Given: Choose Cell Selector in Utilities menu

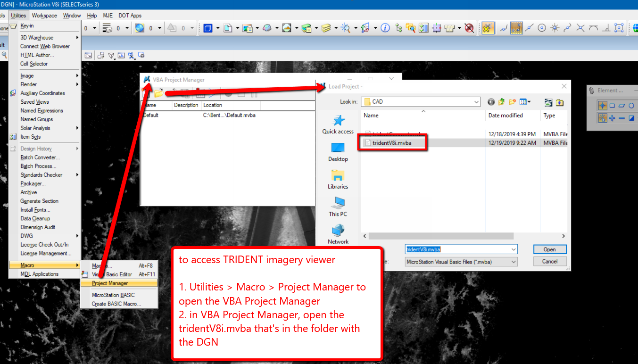Looking at the screenshot, I should 45,64.
